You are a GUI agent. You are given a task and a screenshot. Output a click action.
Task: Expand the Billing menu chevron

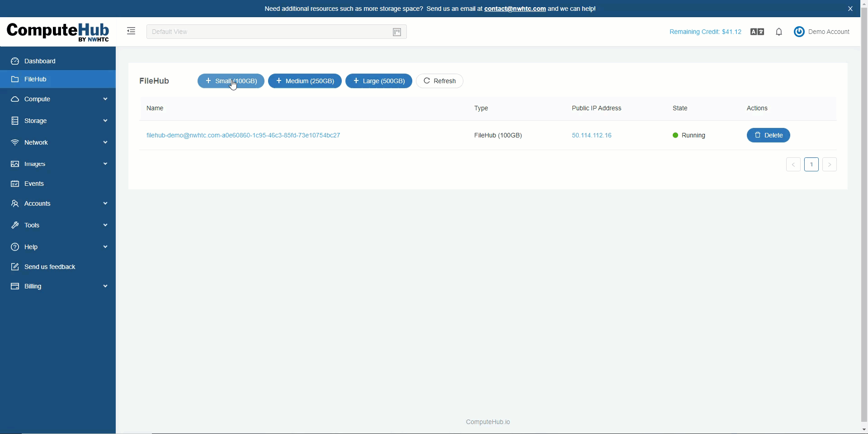(x=105, y=286)
